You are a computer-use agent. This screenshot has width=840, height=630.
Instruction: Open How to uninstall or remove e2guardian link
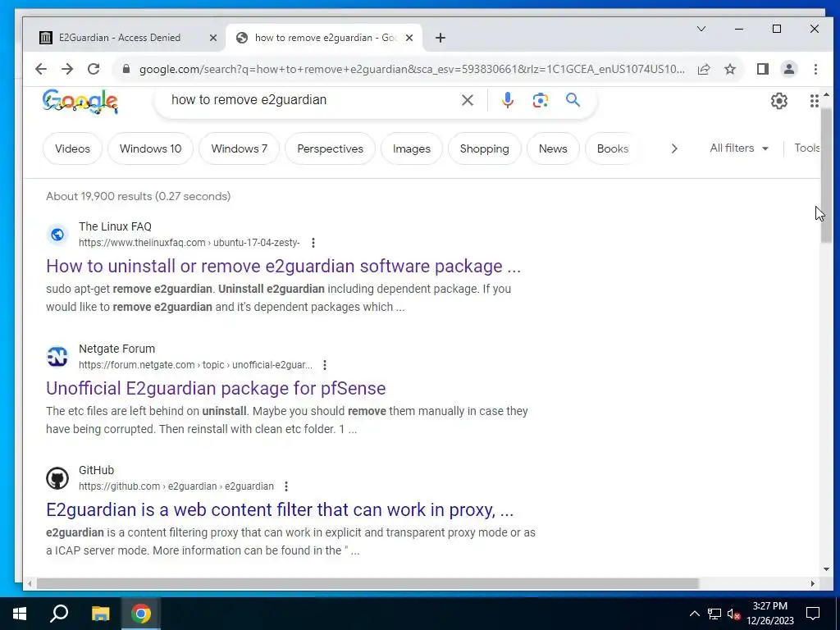click(283, 266)
